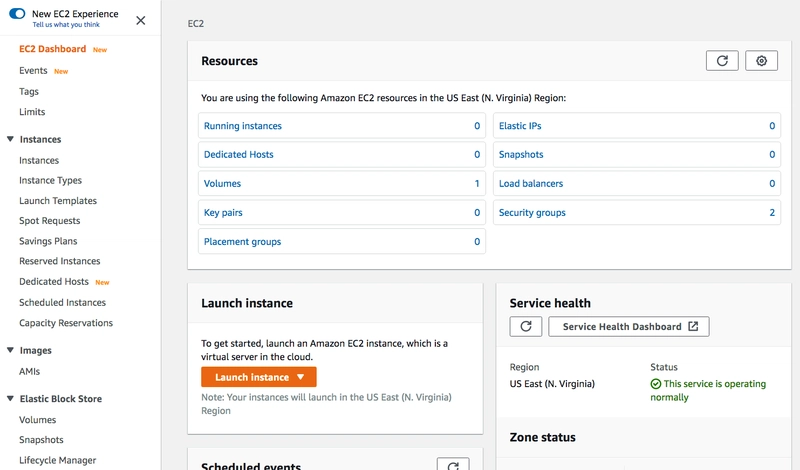Go to Events in sidebar
Viewport: 800px width, 470px height.
pyautogui.click(x=33, y=70)
